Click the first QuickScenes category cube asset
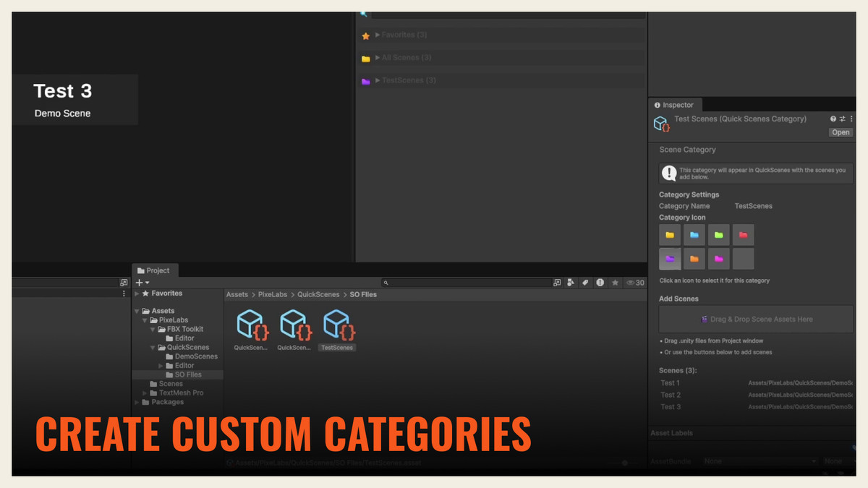The width and height of the screenshot is (868, 488). pos(251,325)
